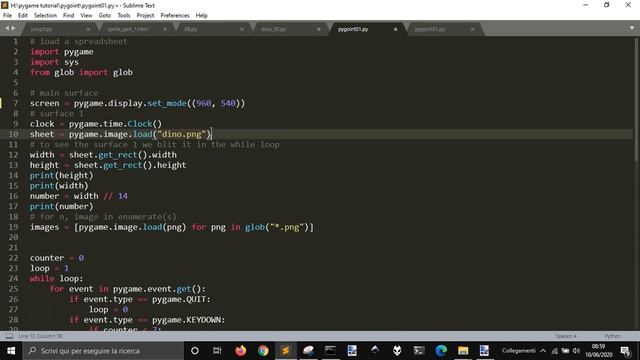Open the action center notifications icon
The width and height of the screenshot is (640, 360).
coord(625,351)
